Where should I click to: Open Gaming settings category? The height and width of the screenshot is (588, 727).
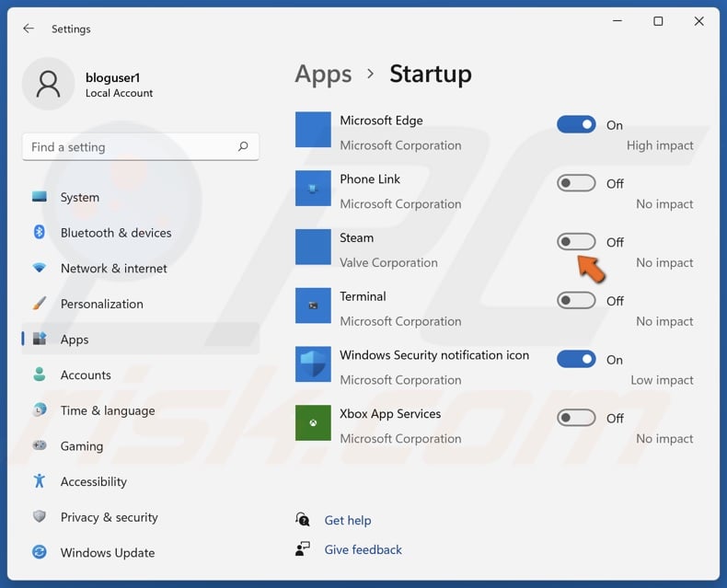141,445
